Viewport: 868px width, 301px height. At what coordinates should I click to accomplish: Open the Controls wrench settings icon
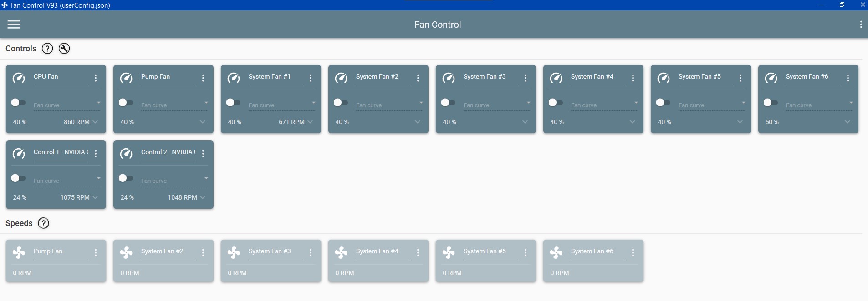pos(64,49)
